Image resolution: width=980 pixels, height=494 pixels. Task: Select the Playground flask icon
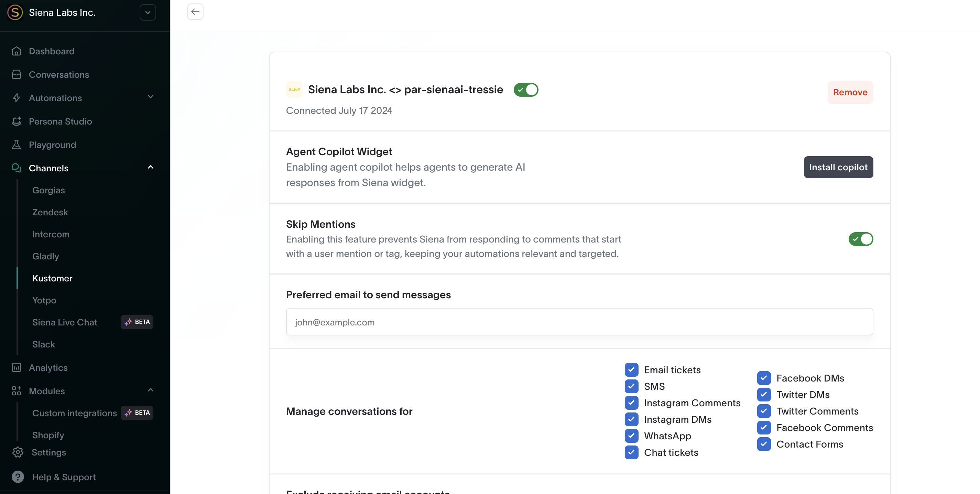pyautogui.click(x=17, y=144)
